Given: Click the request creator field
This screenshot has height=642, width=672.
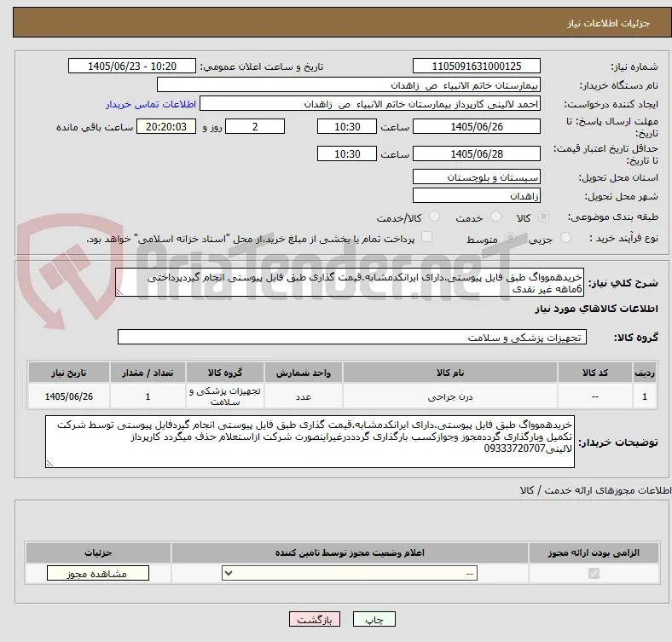Looking at the screenshot, I should pyautogui.click(x=370, y=104).
